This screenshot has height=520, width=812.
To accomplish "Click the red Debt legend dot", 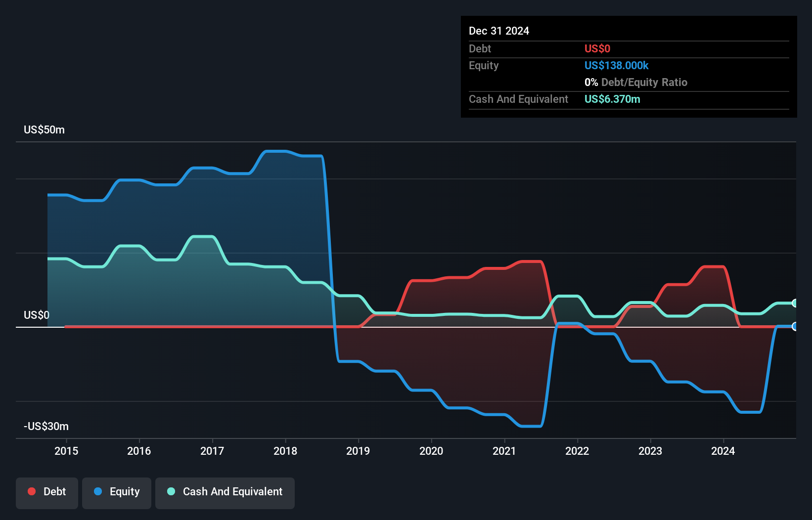I will (x=32, y=491).
